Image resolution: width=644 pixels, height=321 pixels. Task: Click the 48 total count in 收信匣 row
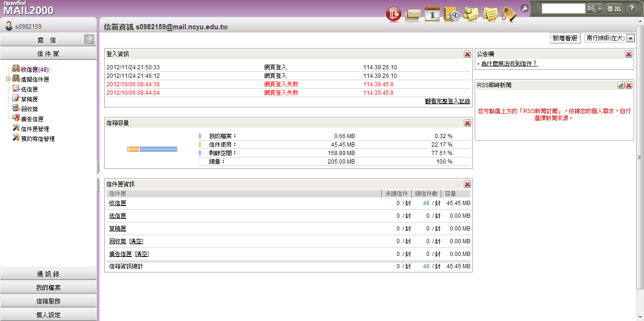point(426,203)
